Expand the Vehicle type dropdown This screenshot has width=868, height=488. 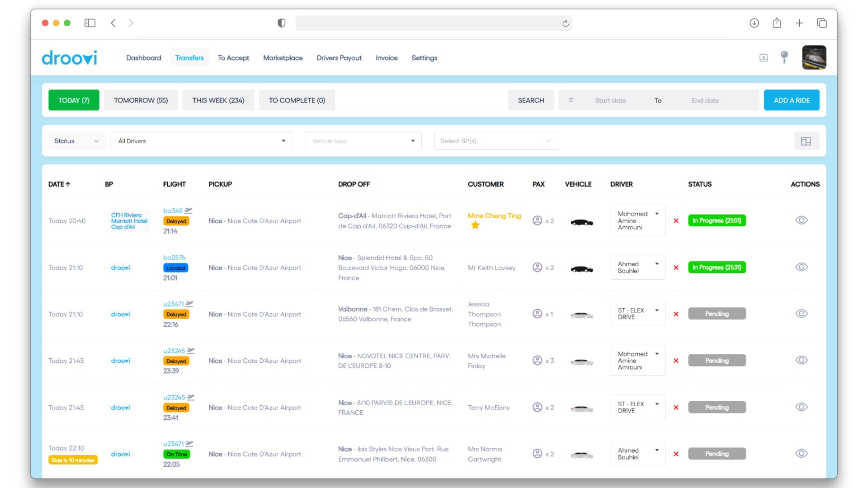[x=363, y=141]
